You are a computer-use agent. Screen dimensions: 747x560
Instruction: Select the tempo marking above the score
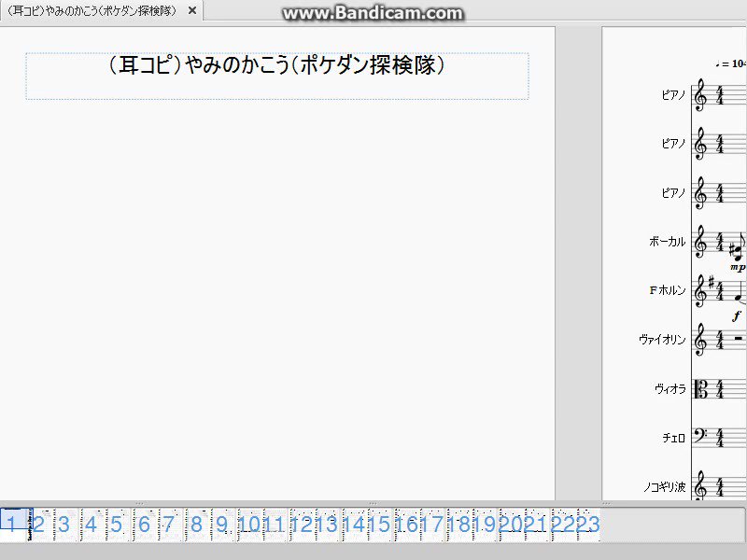click(x=731, y=63)
